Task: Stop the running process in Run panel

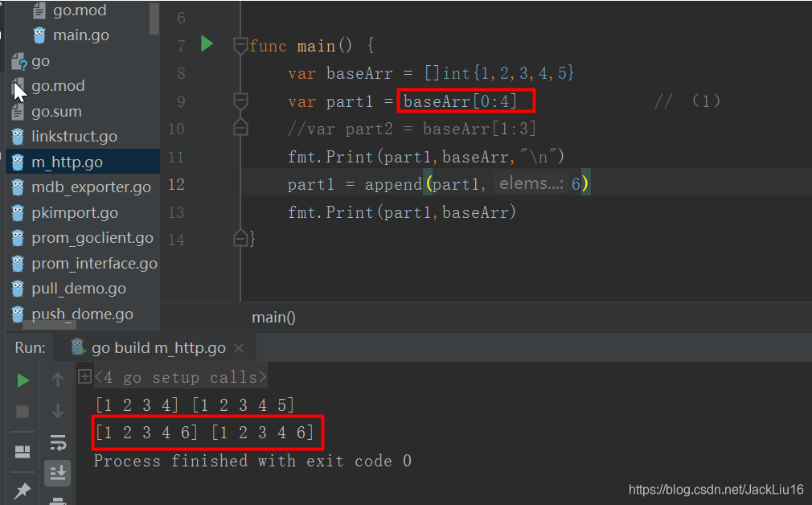Action: [23, 411]
